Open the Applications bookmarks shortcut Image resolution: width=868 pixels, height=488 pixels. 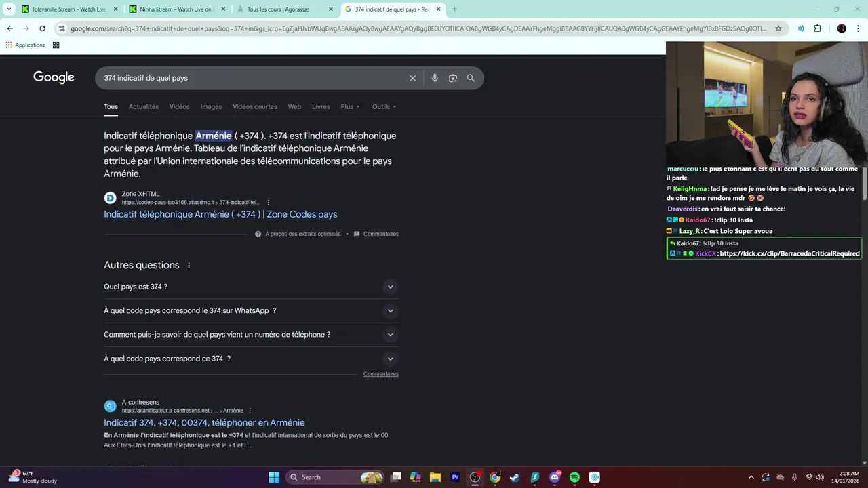pyautogui.click(x=25, y=45)
